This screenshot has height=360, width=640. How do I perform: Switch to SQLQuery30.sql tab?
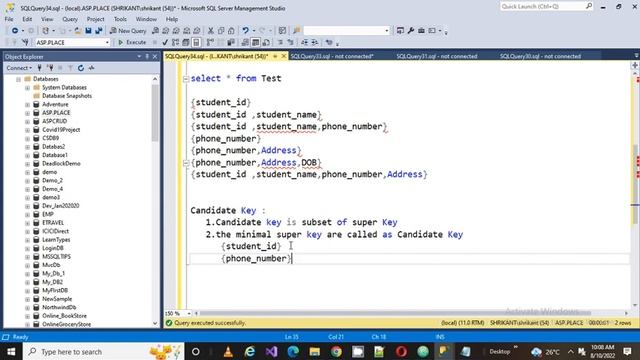point(540,56)
